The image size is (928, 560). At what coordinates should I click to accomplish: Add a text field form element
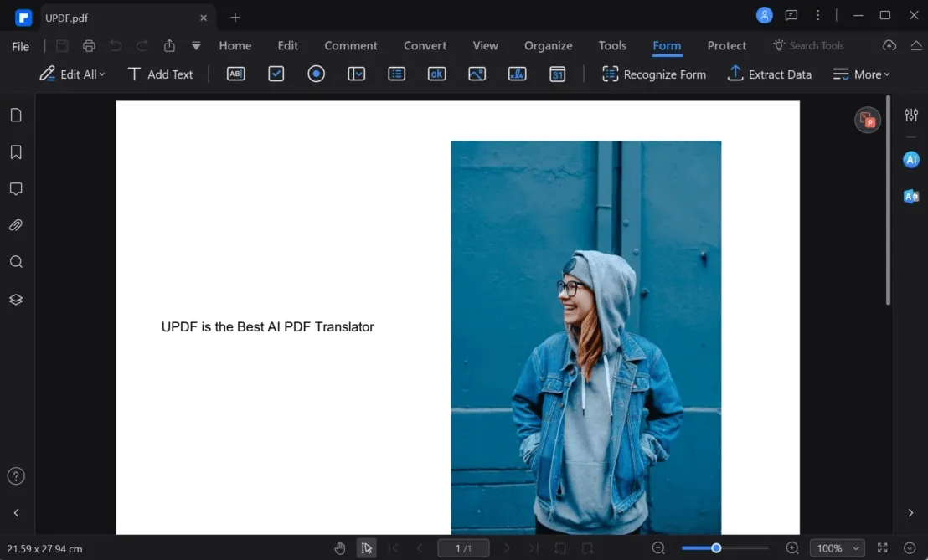tap(236, 74)
